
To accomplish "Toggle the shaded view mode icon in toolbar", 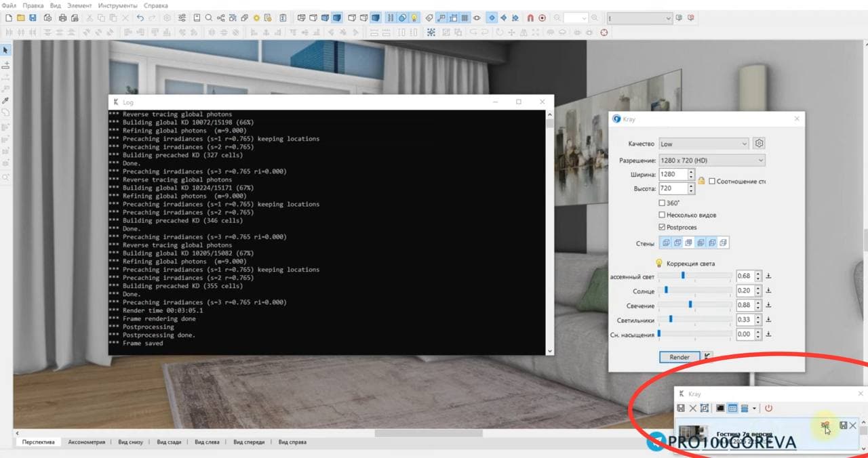I will [337, 18].
